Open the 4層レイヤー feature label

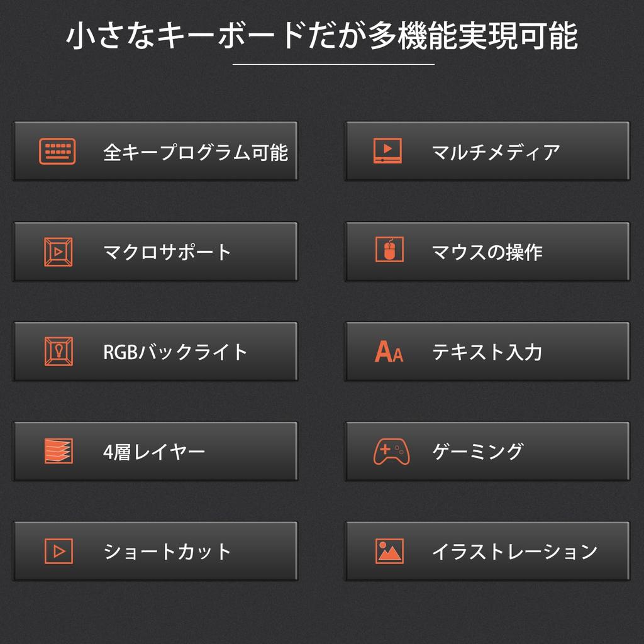pos(154,452)
